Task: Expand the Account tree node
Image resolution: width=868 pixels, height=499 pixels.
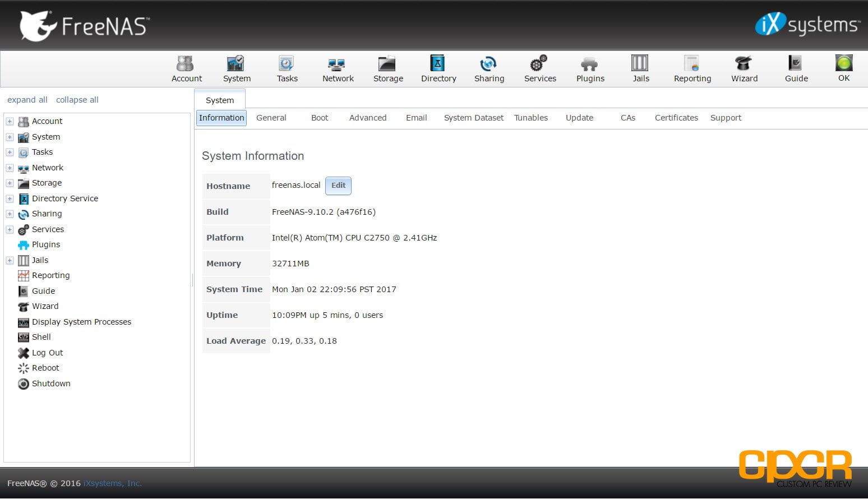Action: tap(10, 121)
